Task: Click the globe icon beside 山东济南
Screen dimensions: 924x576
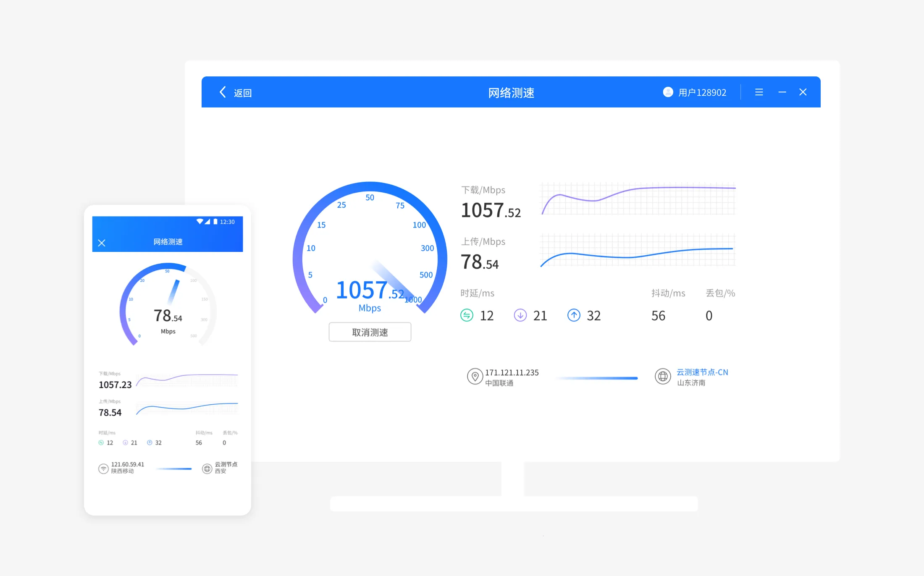Action: (x=663, y=377)
